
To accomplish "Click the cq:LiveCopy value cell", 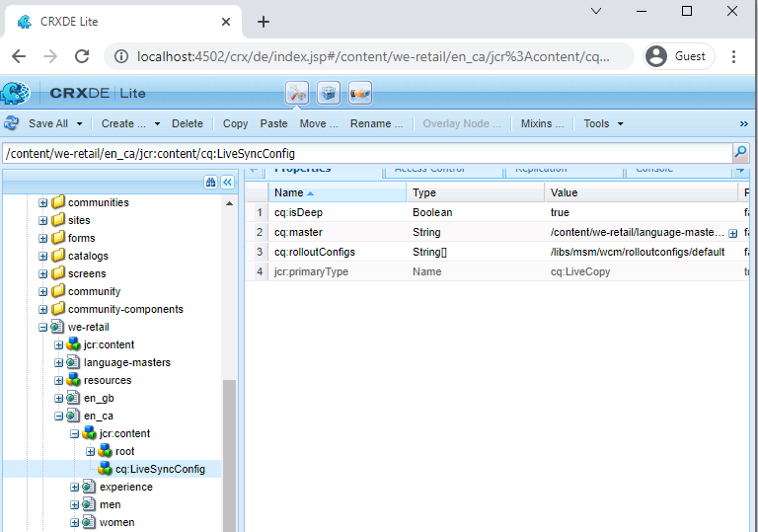I will 580,271.
